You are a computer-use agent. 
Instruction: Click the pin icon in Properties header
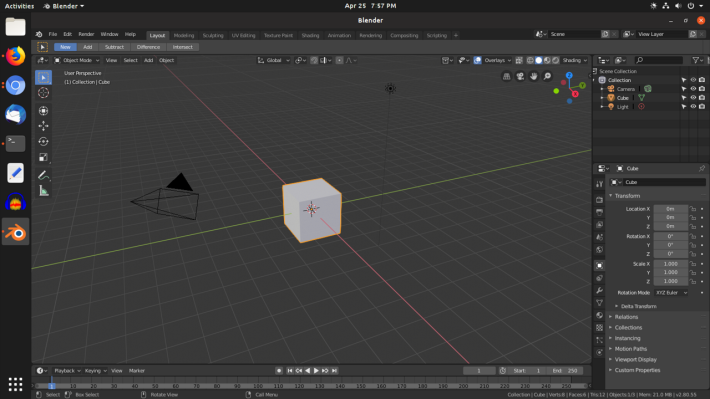pyautogui.click(x=702, y=168)
